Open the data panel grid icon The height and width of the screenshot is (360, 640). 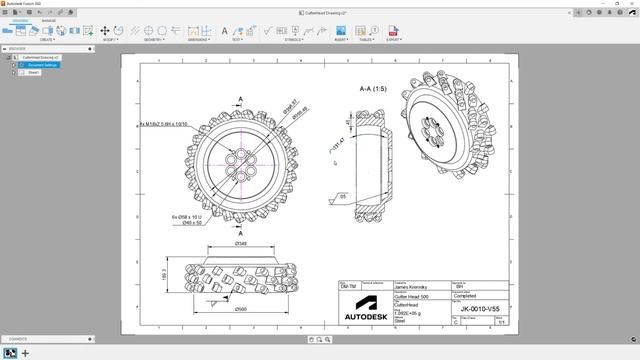click(5, 13)
